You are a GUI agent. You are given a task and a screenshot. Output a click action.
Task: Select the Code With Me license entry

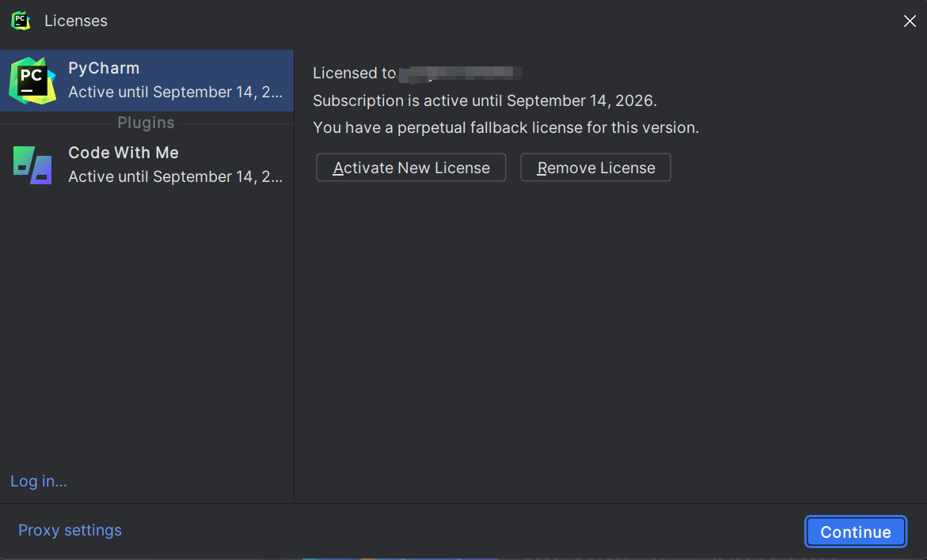(146, 165)
